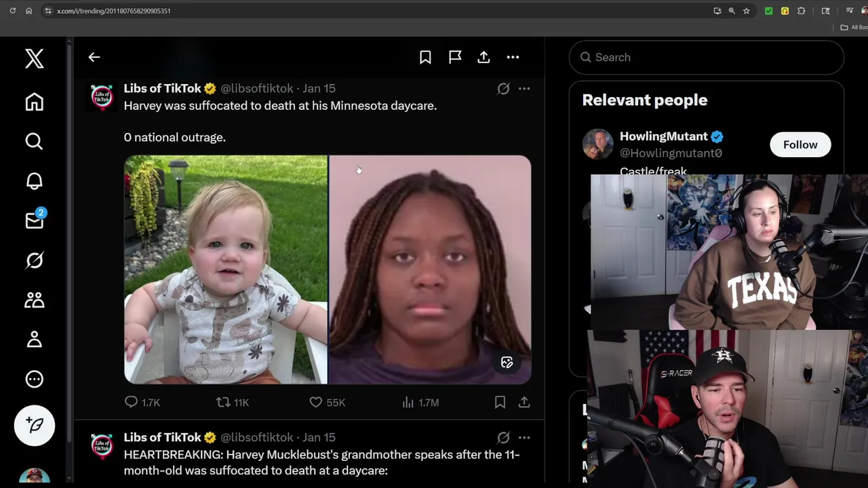View analytics showing 1.7M views
868x488 pixels.
tap(420, 403)
